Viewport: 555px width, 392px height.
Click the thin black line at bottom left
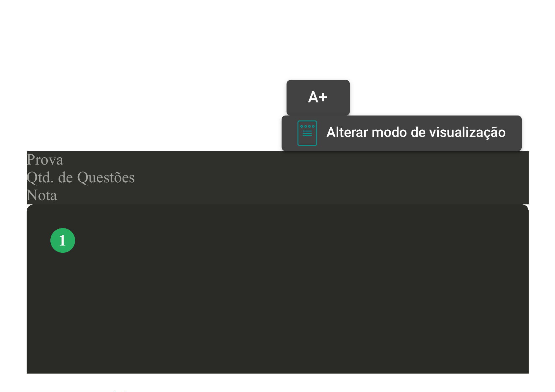coord(58,391)
